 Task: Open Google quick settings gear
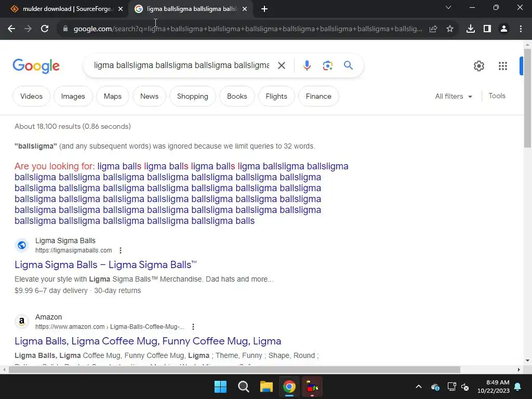click(x=478, y=66)
